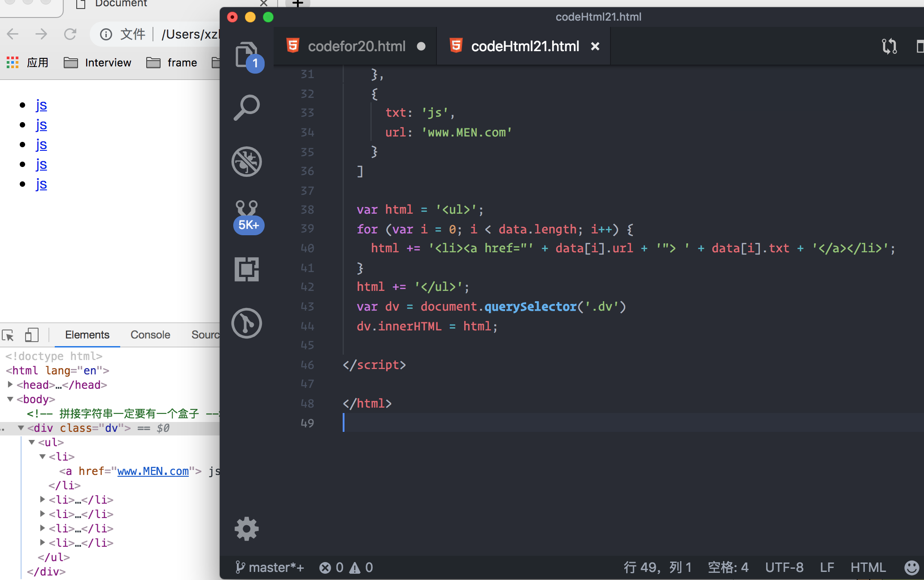Screen dimensions: 924x580
Task: Toggle the DevTools device toolbar icon
Action: pos(31,335)
